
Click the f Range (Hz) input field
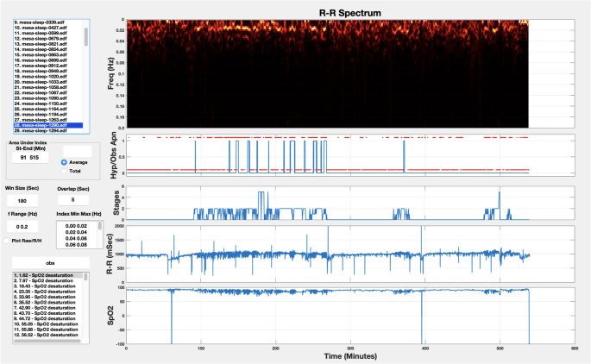tap(22, 227)
